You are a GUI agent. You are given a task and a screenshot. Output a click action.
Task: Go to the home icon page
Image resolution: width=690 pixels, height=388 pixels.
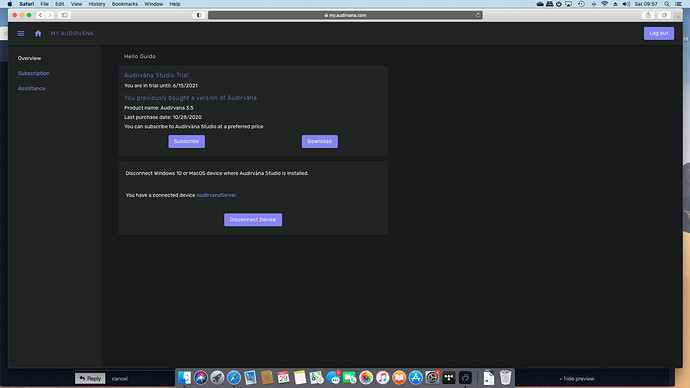click(38, 33)
